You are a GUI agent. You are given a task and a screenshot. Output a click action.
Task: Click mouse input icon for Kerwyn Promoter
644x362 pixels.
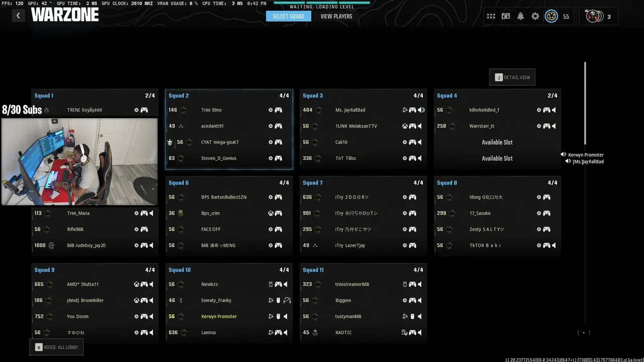tap(278, 316)
